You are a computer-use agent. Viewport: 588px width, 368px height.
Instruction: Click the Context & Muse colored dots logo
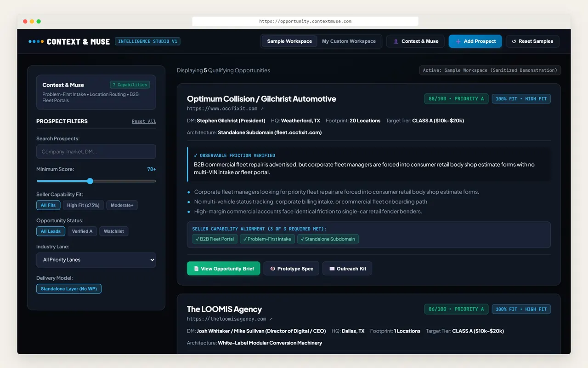pyautogui.click(x=36, y=41)
